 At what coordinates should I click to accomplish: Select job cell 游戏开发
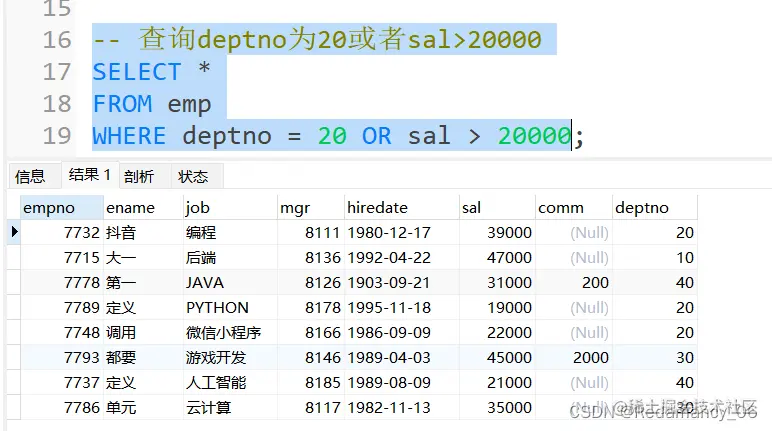coord(230,358)
